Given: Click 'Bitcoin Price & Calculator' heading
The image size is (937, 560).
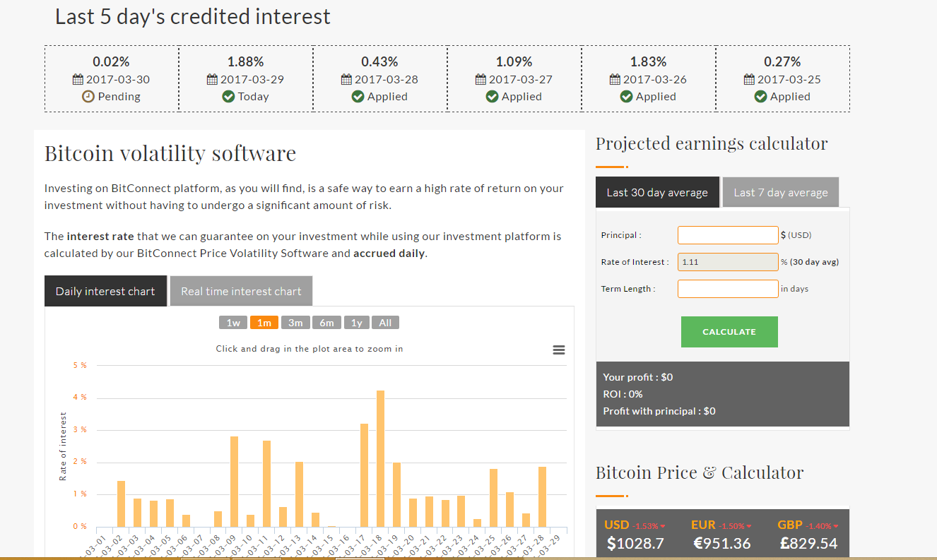Looking at the screenshot, I should pyautogui.click(x=700, y=472).
